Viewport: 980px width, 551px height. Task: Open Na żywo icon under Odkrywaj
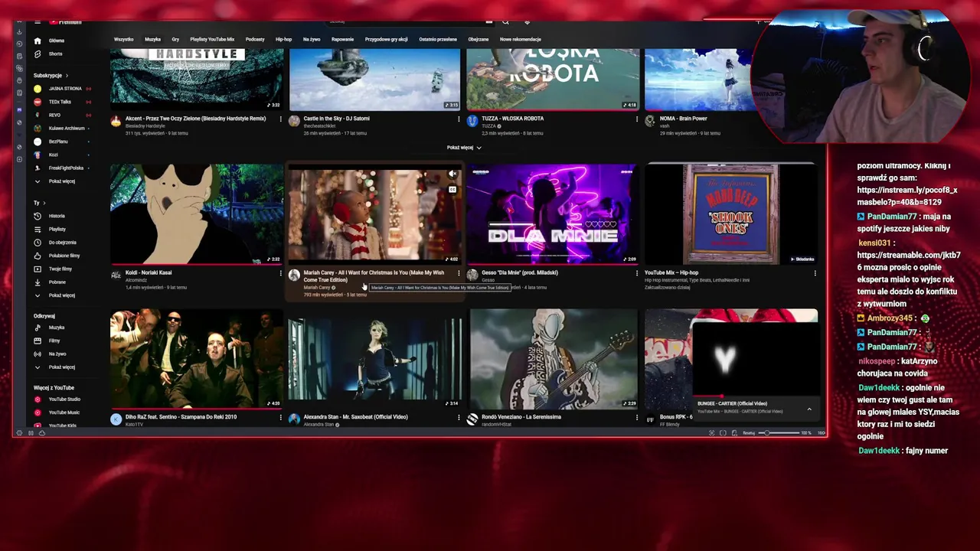[x=38, y=354]
